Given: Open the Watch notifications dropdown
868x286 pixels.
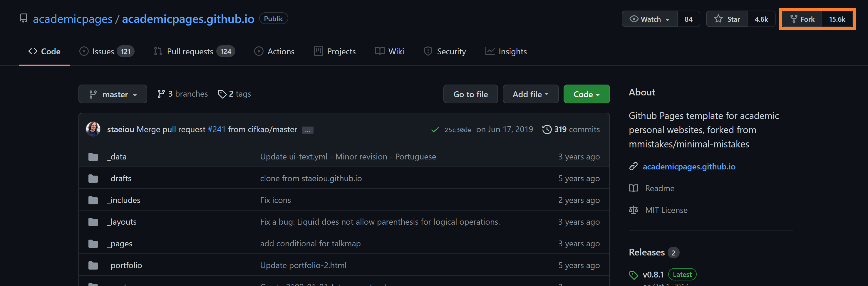Looking at the screenshot, I should [649, 19].
